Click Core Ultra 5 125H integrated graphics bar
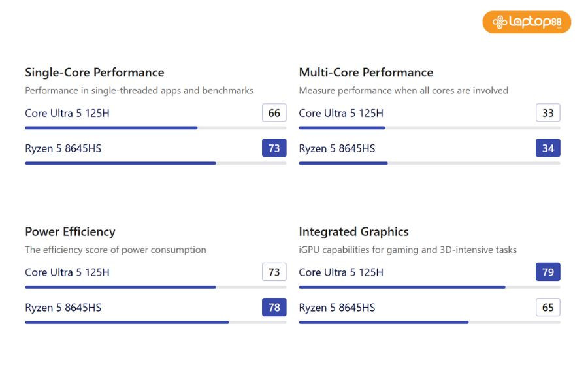This screenshot has width=588, height=392. [429, 287]
